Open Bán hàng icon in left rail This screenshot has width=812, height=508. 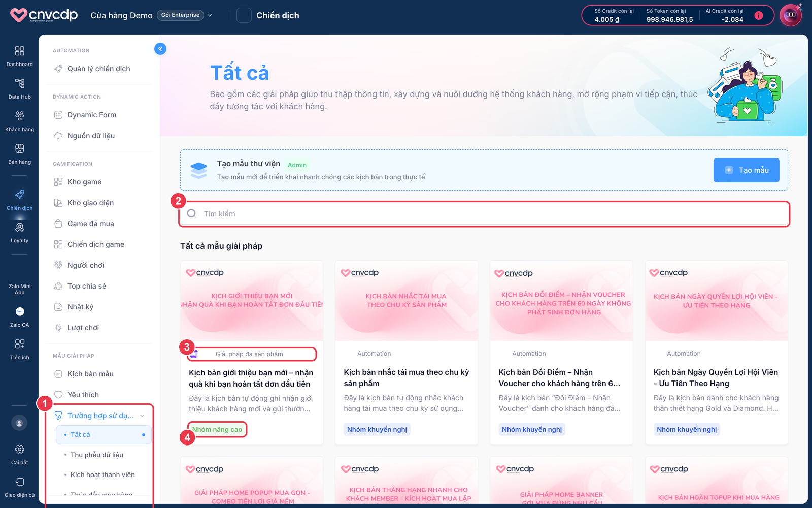click(x=19, y=149)
